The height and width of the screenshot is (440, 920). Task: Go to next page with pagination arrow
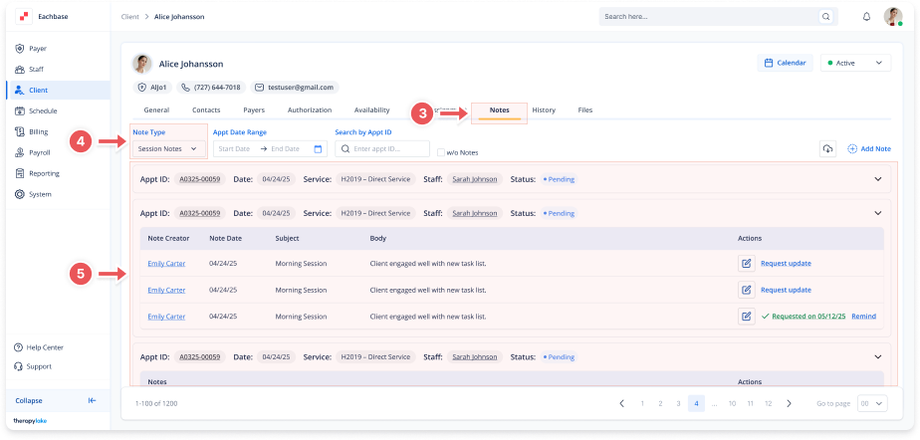(x=789, y=403)
